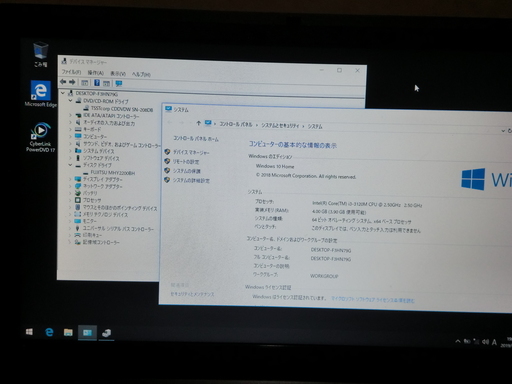Collapse the DVD/CD-ROM ドライブ node

point(70,100)
